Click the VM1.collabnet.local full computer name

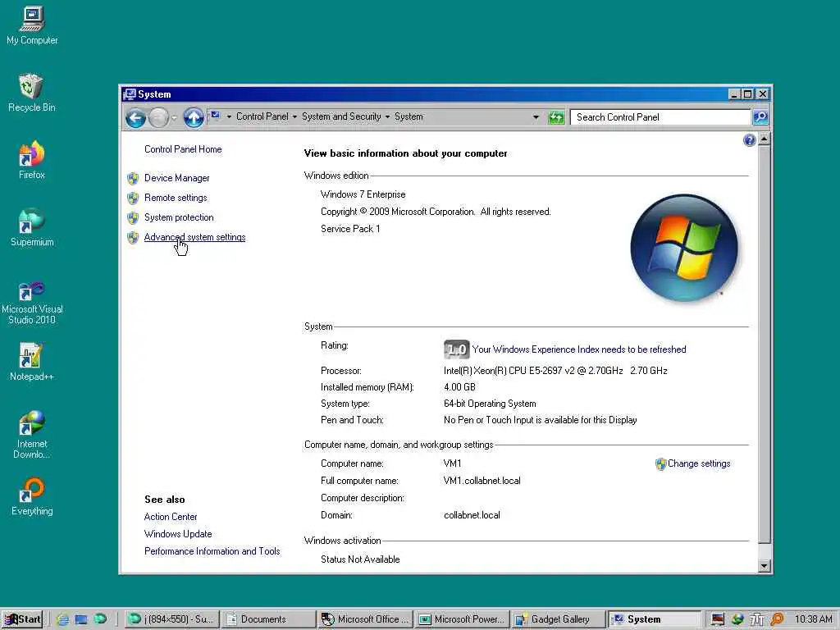coord(482,481)
